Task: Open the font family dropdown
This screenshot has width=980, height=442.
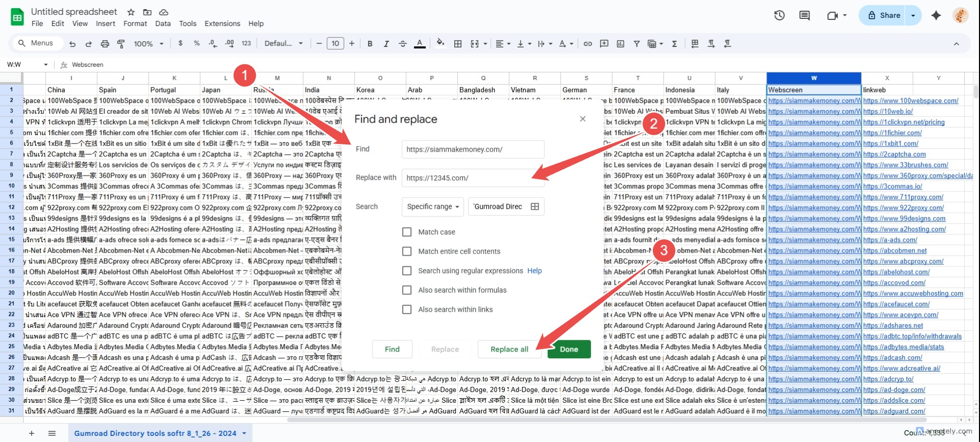Action: pyautogui.click(x=283, y=44)
